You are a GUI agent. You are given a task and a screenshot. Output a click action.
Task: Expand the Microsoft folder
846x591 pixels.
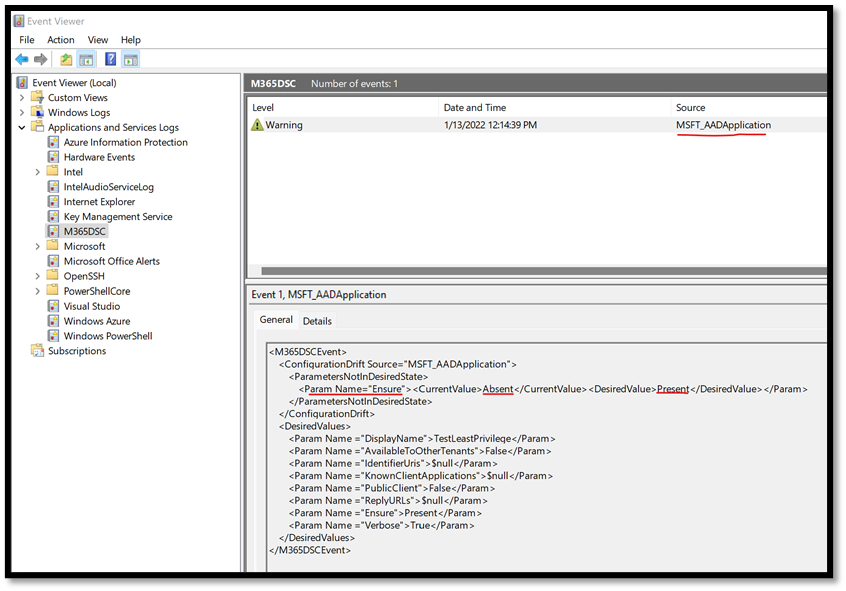pos(37,247)
